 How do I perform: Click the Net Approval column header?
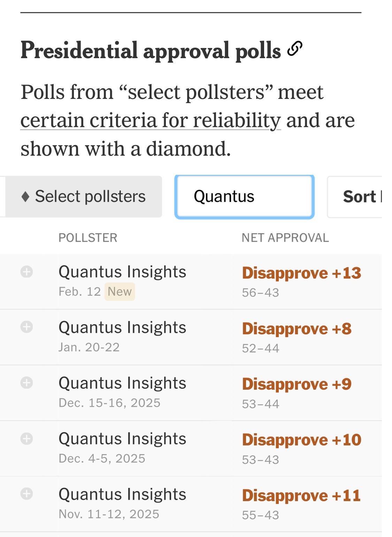(285, 238)
